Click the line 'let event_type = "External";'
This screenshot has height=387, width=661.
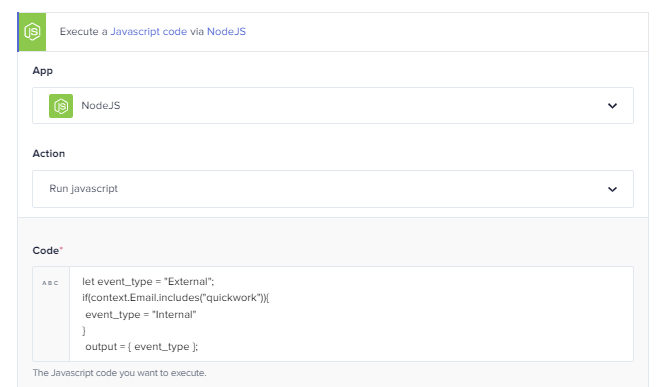tap(148, 282)
